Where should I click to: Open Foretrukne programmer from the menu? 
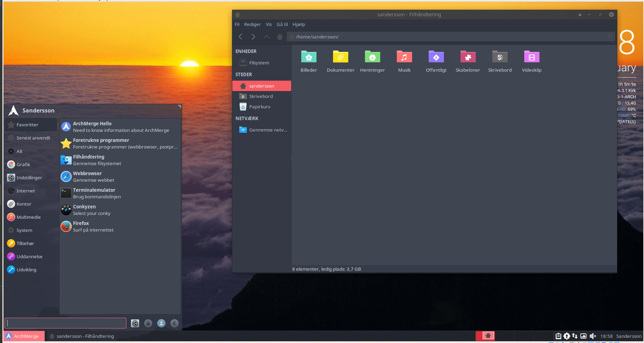coord(120,143)
